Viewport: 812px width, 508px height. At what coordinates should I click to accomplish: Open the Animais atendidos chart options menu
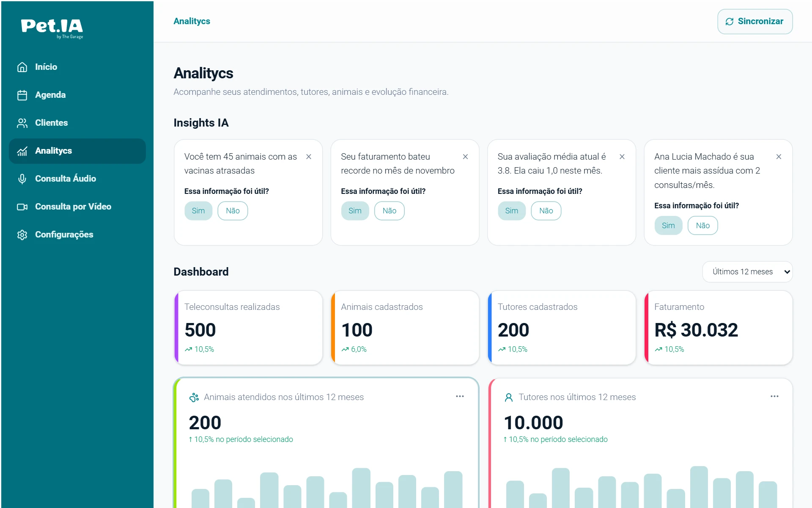460,396
